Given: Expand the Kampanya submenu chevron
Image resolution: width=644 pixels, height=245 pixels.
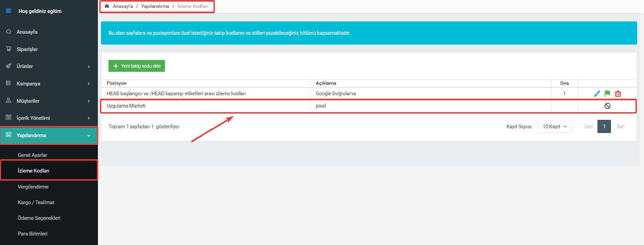Looking at the screenshot, I should [89, 84].
